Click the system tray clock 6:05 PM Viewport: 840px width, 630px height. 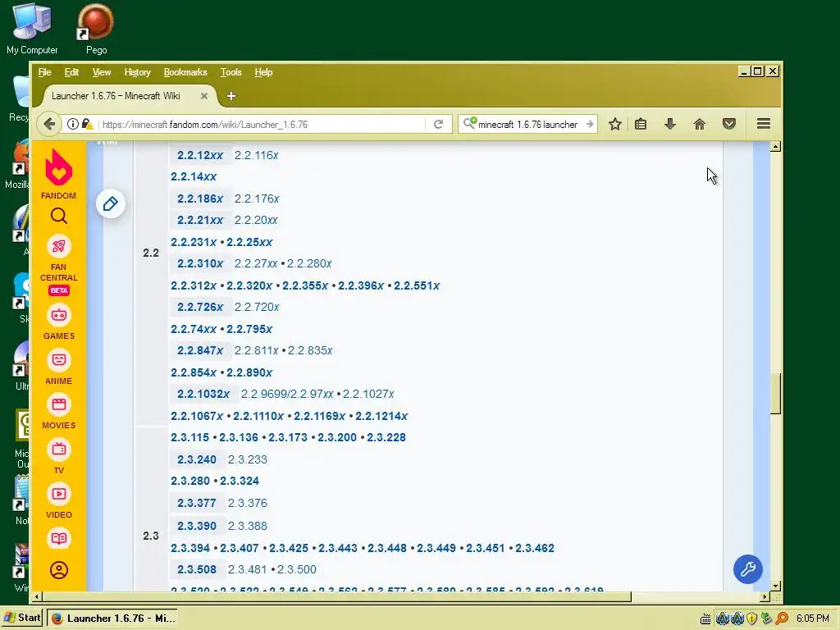pyautogui.click(x=813, y=619)
